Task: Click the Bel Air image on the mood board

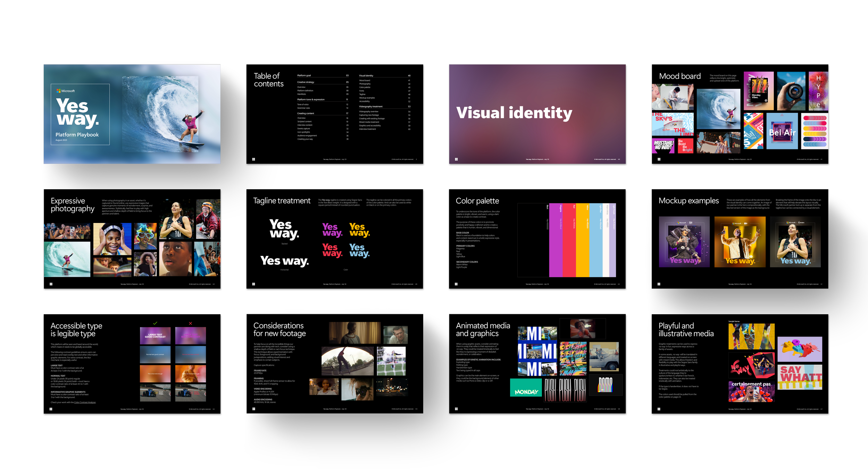Action: [x=782, y=131]
